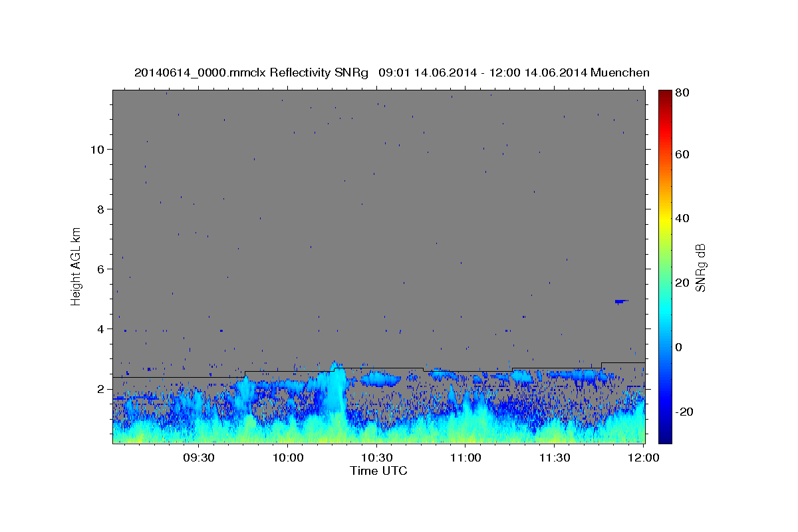The width and height of the screenshot is (798, 532).
Task: Click the 12:00 time tick label
Action: tap(642, 458)
